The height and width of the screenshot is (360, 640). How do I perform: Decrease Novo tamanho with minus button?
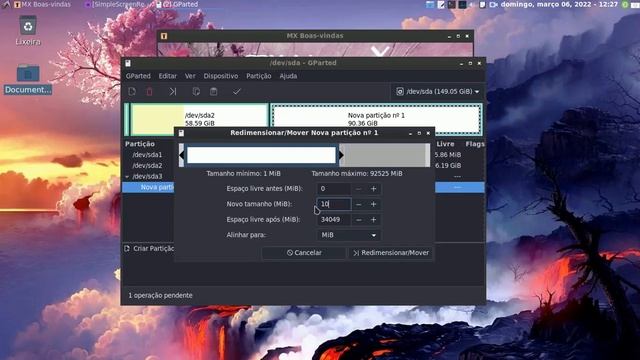[x=358, y=204]
